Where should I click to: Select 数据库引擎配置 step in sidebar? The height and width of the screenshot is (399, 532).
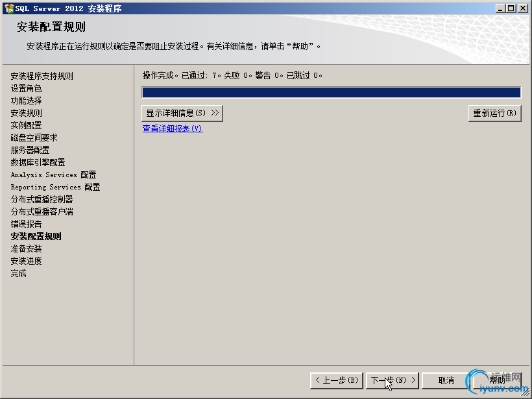pyautogui.click(x=38, y=162)
